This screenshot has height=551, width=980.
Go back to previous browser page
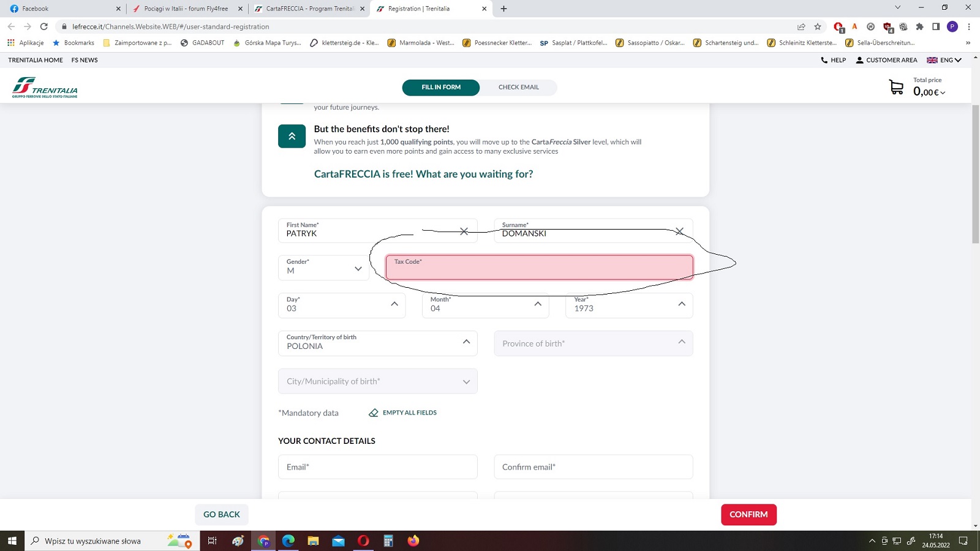[x=11, y=26]
